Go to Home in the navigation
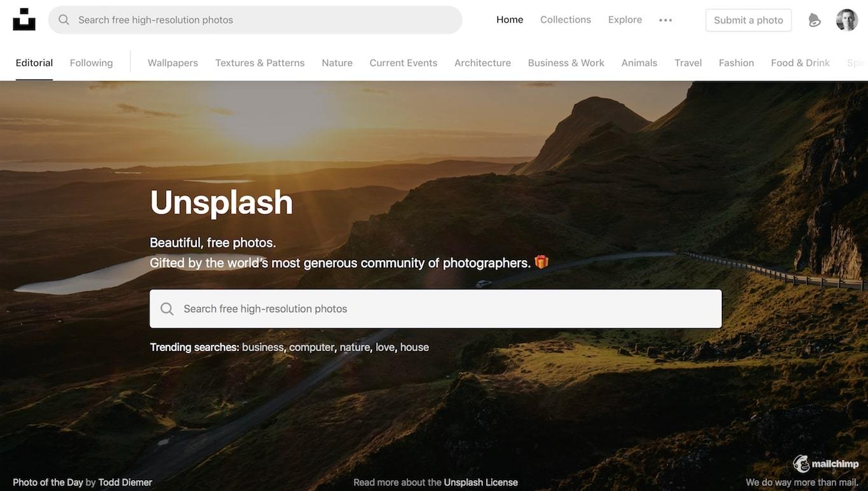Viewport: 868px width, 491px height. (x=510, y=20)
